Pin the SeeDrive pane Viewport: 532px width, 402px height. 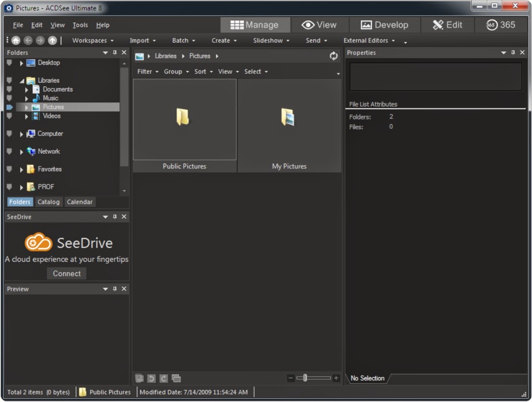(114, 217)
